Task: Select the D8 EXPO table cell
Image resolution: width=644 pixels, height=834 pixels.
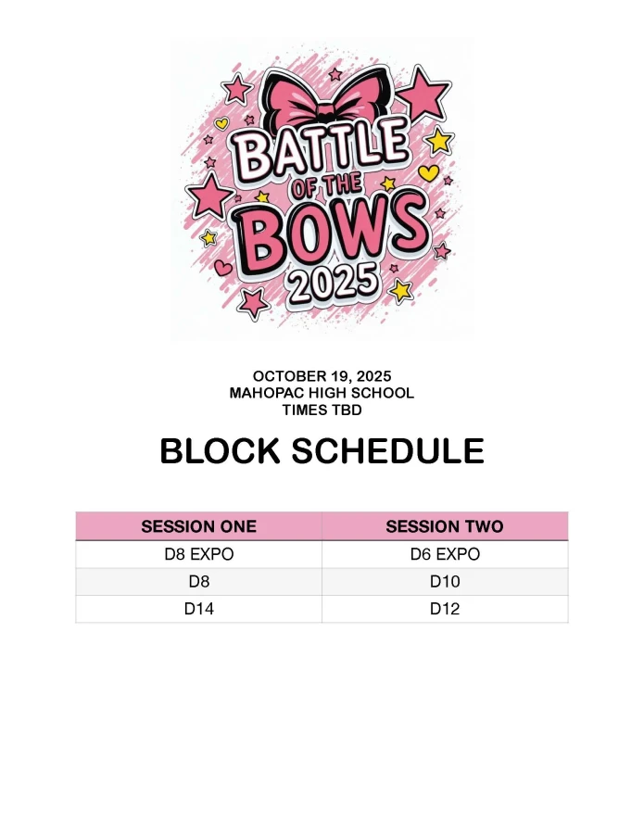Action: coord(198,554)
